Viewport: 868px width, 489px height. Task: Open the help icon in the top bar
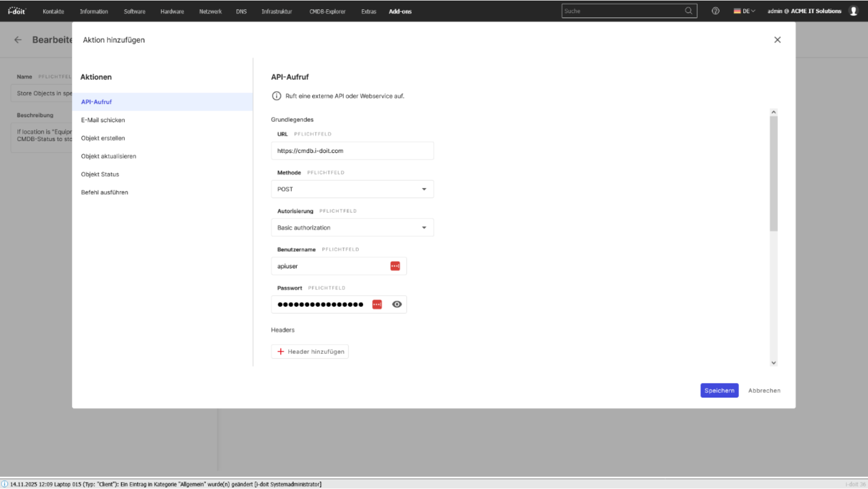(715, 11)
